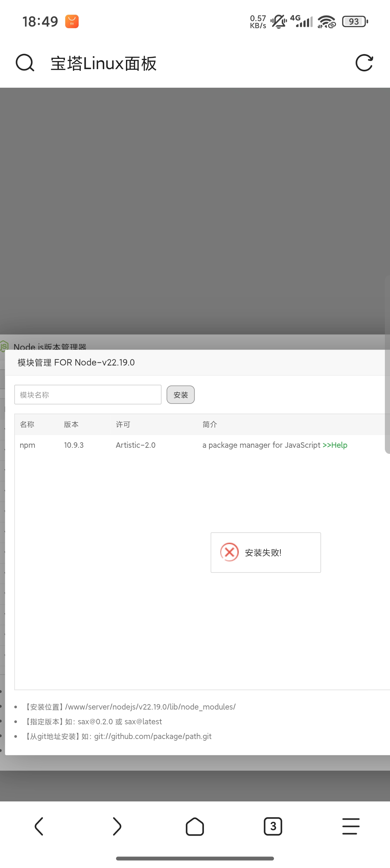Click the 许可 column header

123,424
